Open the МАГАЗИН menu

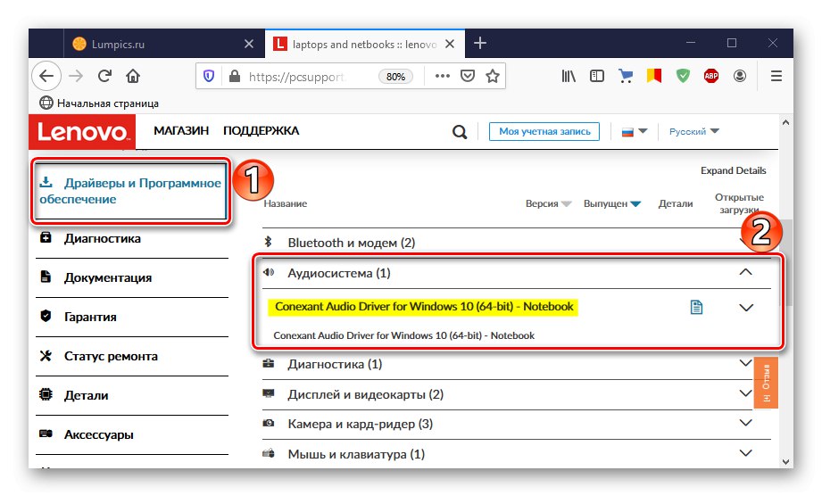click(181, 131)
